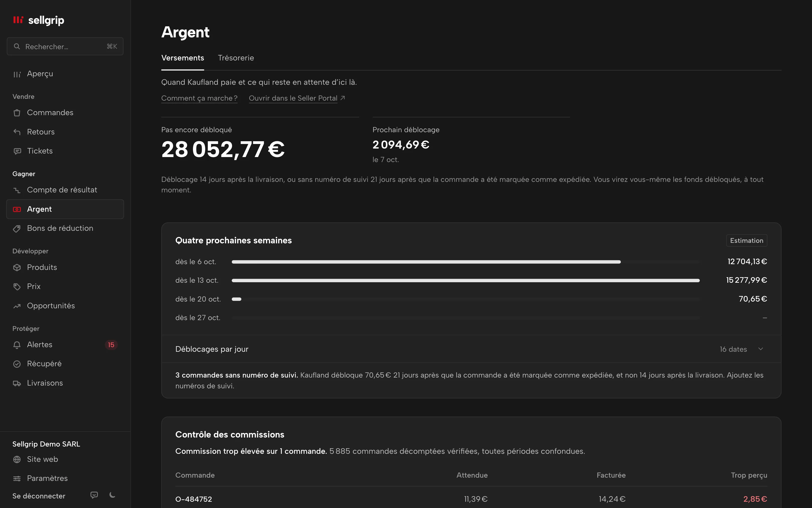This screenshot has width=812, height=508.
Task: Click the Retours arrow icon
Action: point(17,132)
